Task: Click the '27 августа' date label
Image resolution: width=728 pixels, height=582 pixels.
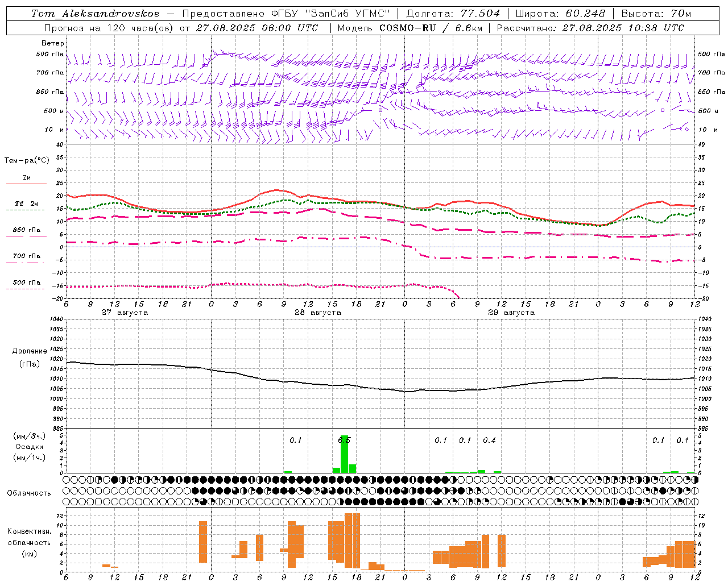Action: [125, 313]
